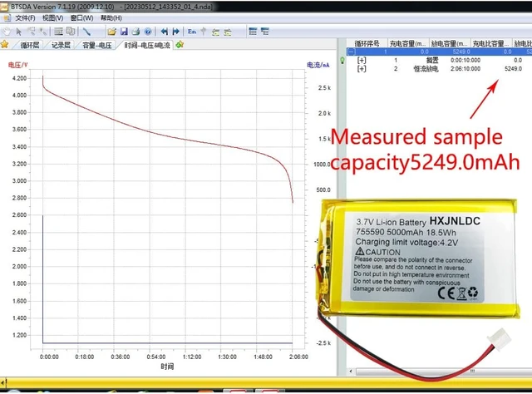Save the file with the floppy icon
This screenshot has width=532, height=394.
tap(124, 32)
